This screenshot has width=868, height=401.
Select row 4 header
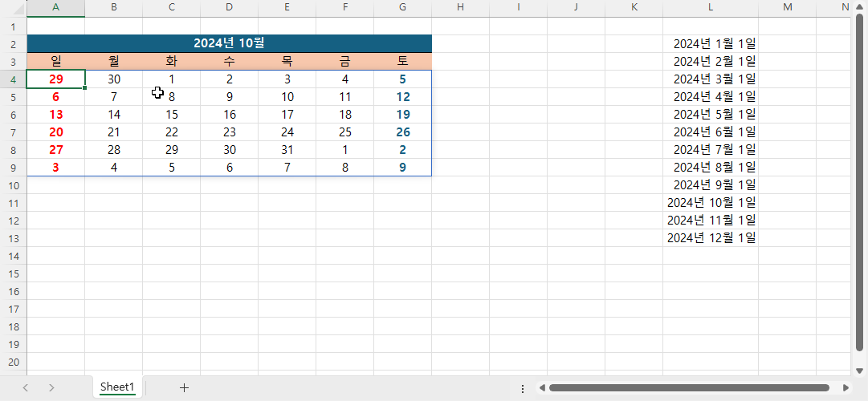coord(14,79)
